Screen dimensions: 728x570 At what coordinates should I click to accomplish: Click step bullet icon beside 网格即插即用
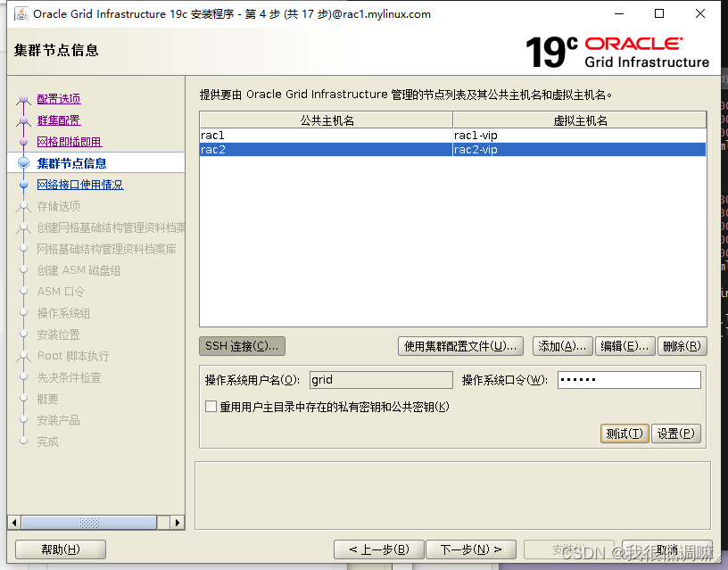(23, 142)
